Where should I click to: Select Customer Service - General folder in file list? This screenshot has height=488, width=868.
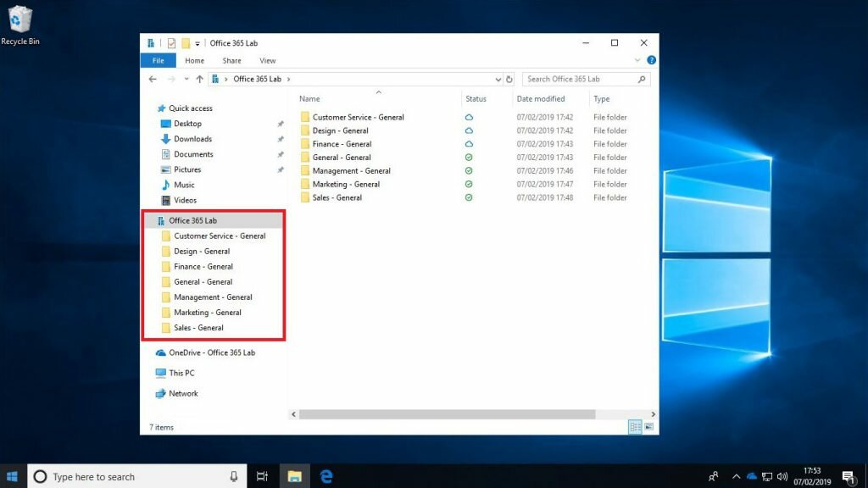[x=358, y=117]
